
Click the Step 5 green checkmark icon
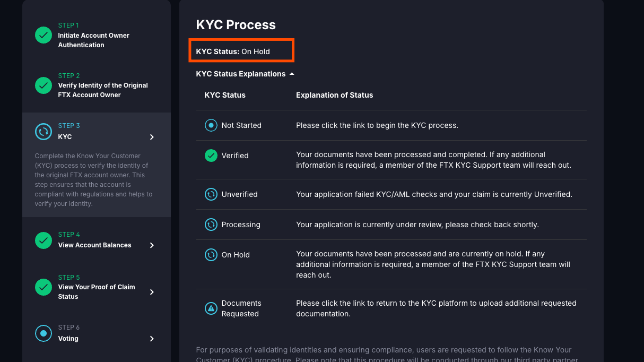[43, 287]
